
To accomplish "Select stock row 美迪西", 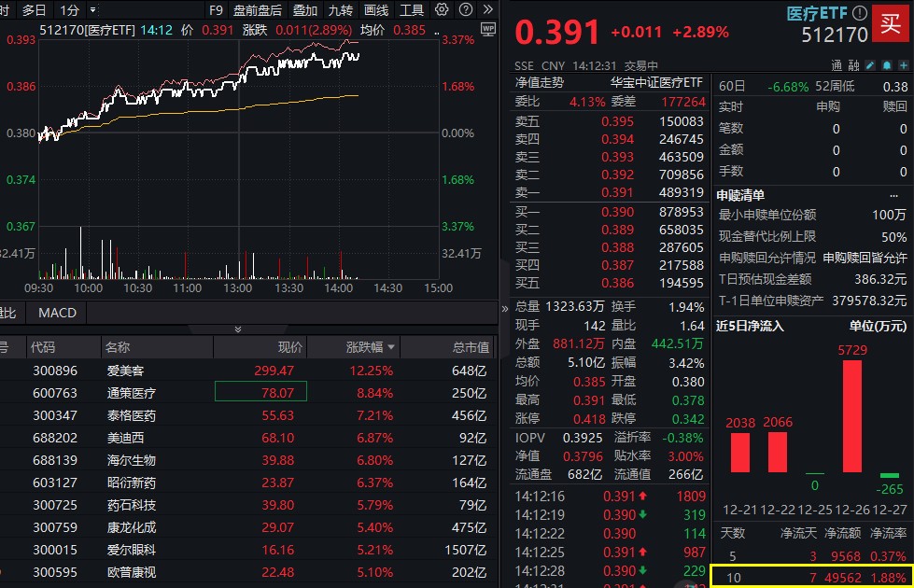I will coord(249,438).
